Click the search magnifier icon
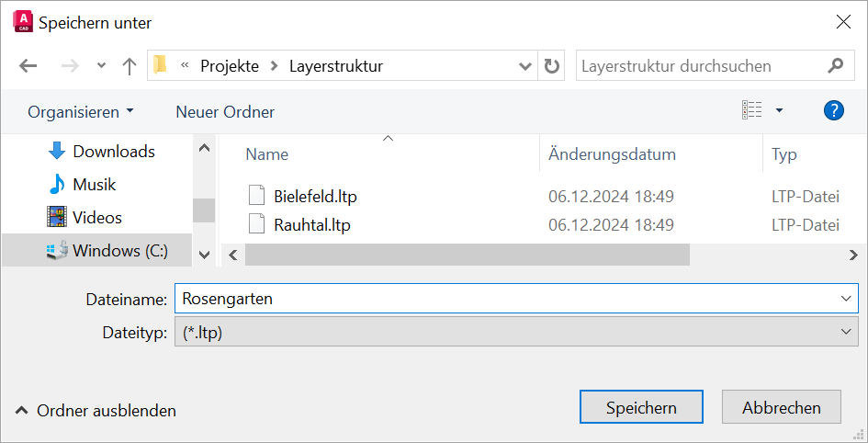 [835, 66]
